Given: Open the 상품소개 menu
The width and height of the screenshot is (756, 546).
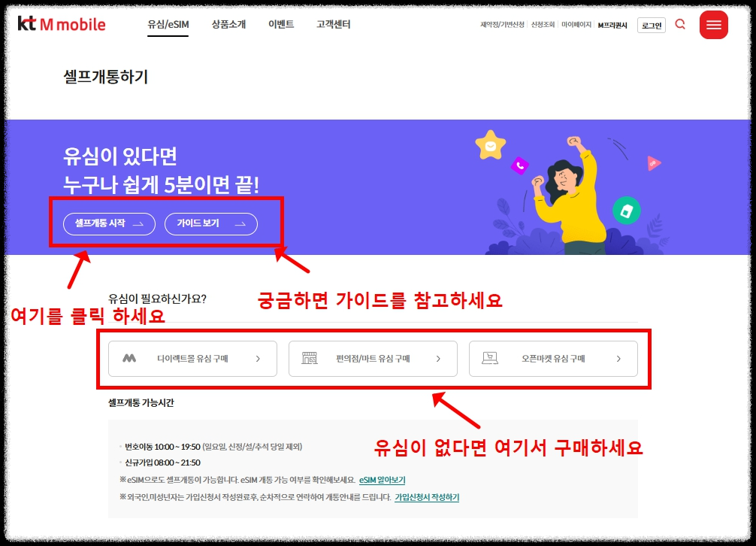Looking at the screenshot, I should 228,24.
